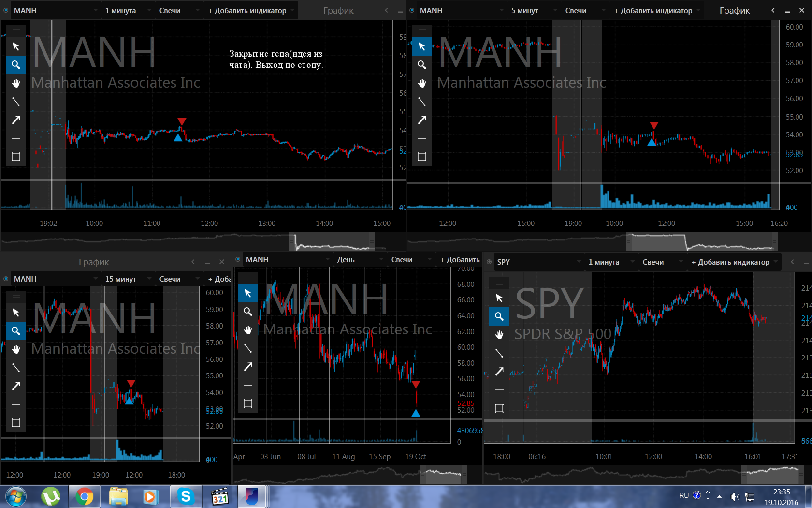Click the 'Закрытие гепа' annotation text on chart

point(276,59)
